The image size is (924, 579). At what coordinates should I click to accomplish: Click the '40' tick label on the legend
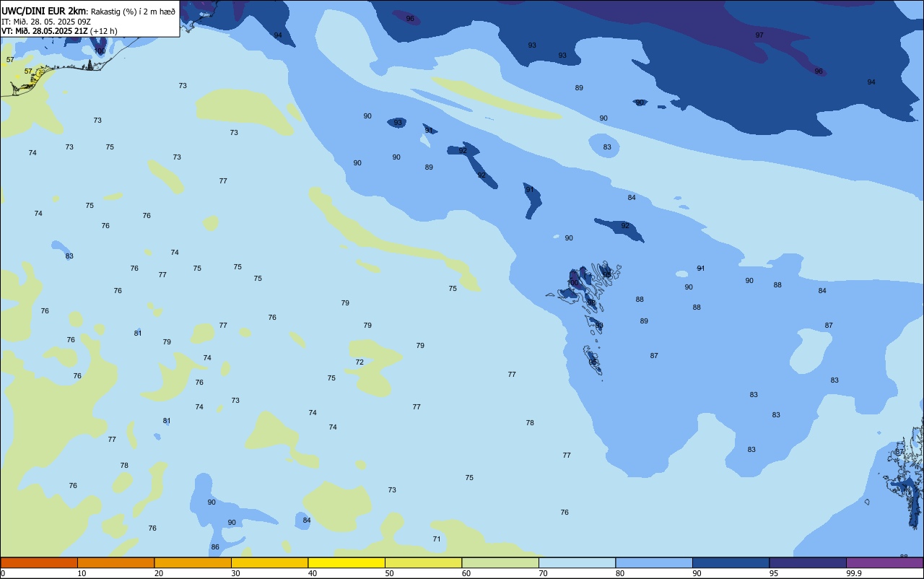point(313,573)
